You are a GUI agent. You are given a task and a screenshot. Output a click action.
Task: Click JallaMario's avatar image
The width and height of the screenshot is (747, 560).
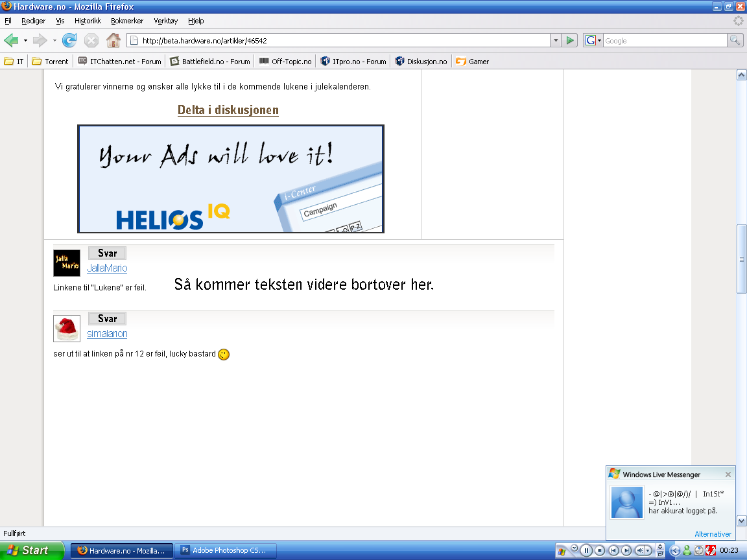tap(67, 263)
